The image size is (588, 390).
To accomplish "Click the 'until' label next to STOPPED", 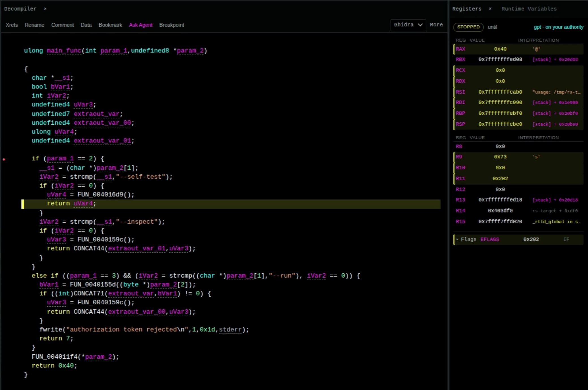I will point(492,27).
